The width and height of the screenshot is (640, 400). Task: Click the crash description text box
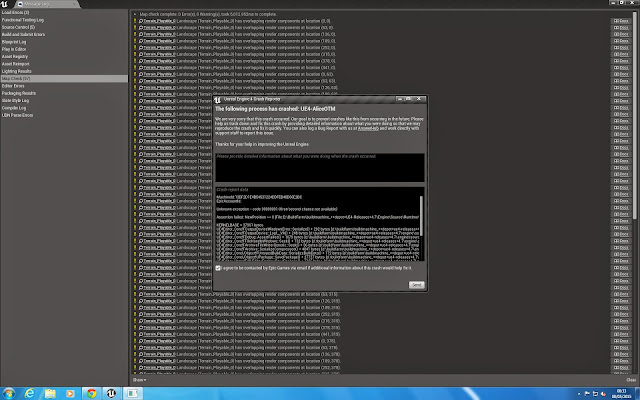pyautogui.click(x=320, y=168)
